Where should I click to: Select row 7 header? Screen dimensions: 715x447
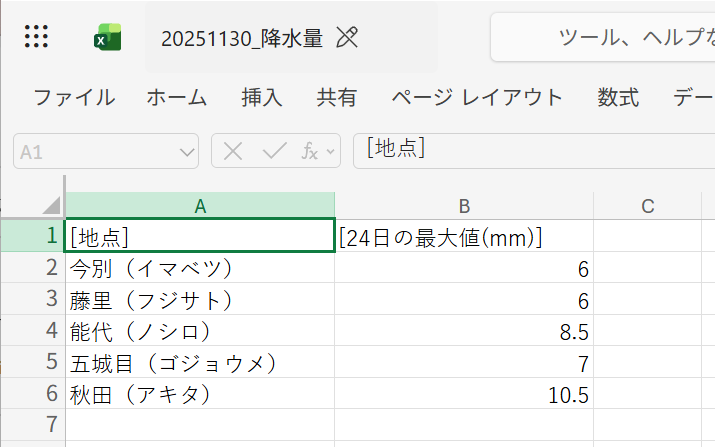(x=33, y=425)
